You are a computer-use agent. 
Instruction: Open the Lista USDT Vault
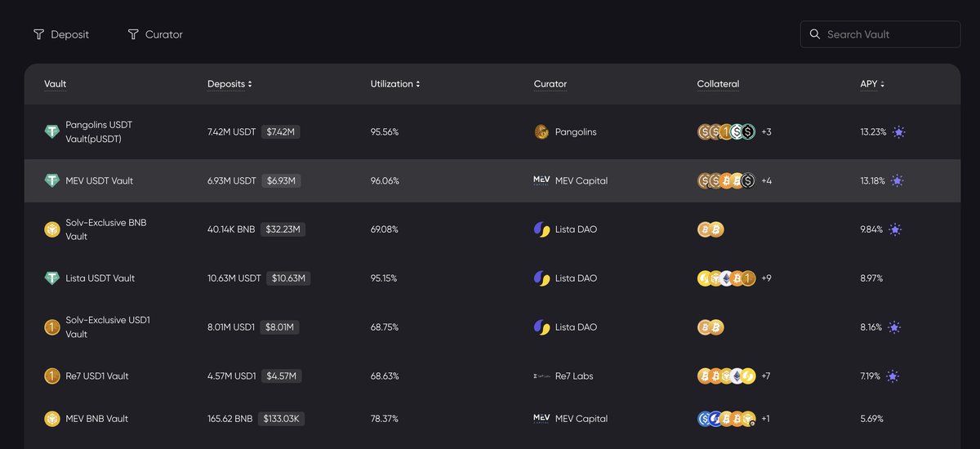click(x=100, y=278)
